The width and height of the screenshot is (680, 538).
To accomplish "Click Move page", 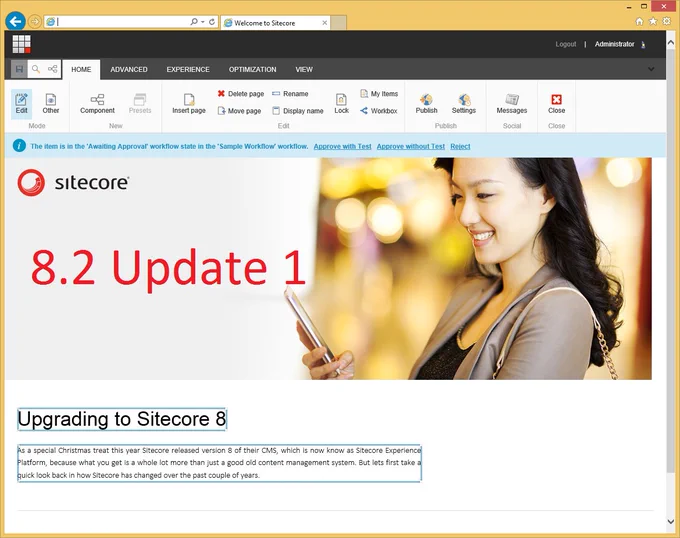I will click(239, 111).
